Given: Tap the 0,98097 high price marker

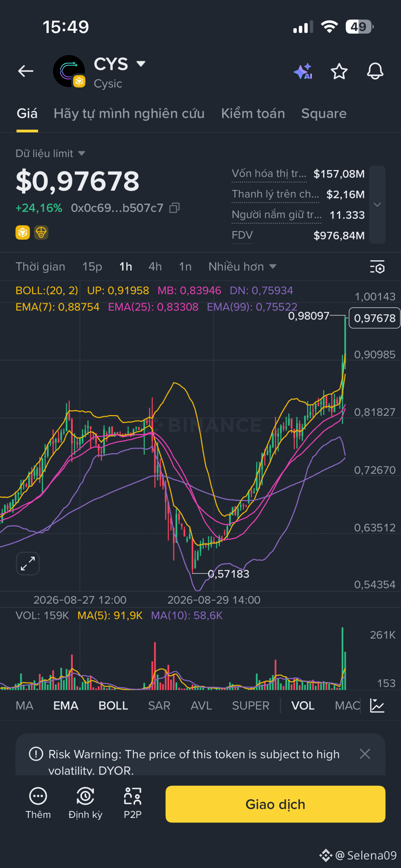Looking at the screenshot, I should (x=308, y=316).
